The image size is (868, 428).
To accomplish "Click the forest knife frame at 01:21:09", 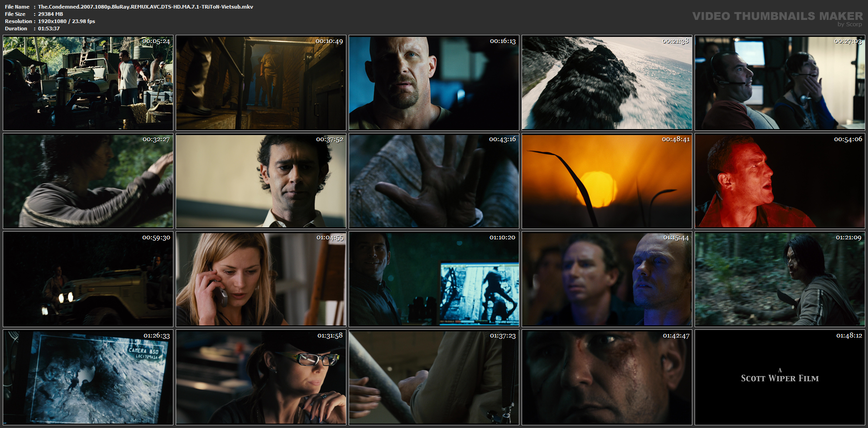I will pyautogui.click(x=780, y=279).
